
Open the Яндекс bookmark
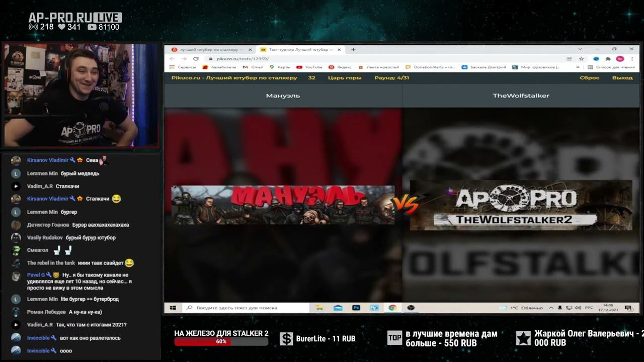[341, 67]
